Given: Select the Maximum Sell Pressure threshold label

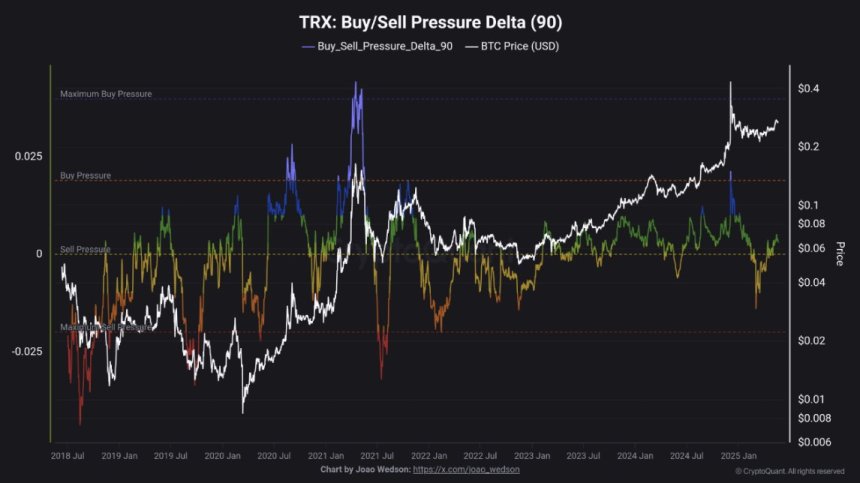Looking at the screenshot, I should 106,327.
